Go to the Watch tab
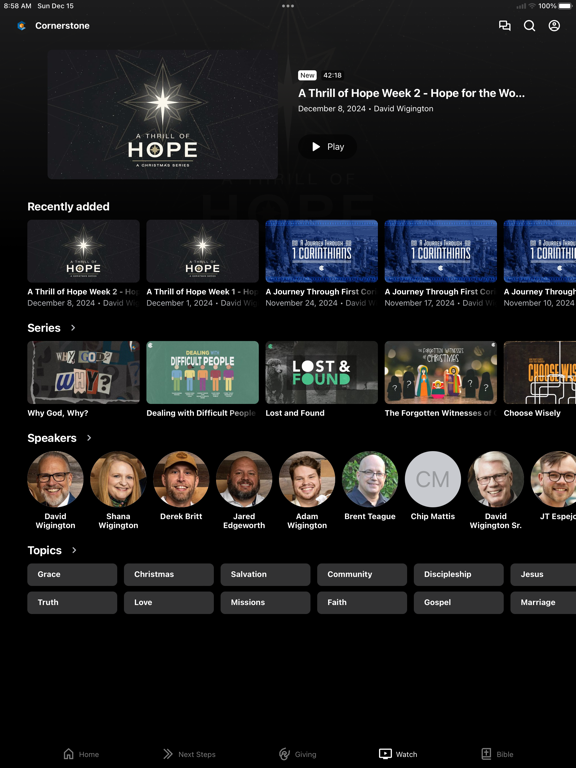Viewport: 576px width, 768px height. [x=398, y=754]
